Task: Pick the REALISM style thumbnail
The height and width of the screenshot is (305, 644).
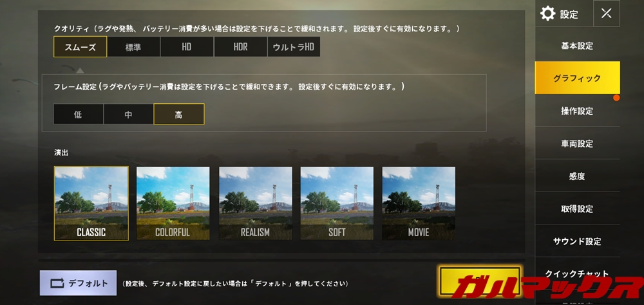Action: tap(256, 203)
